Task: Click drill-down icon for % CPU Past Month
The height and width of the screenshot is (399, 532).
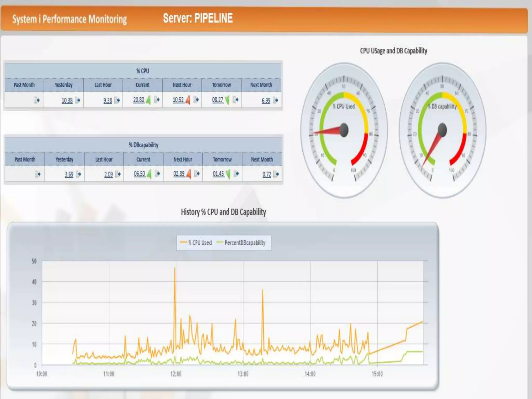Action: click(x=37, y=100)
